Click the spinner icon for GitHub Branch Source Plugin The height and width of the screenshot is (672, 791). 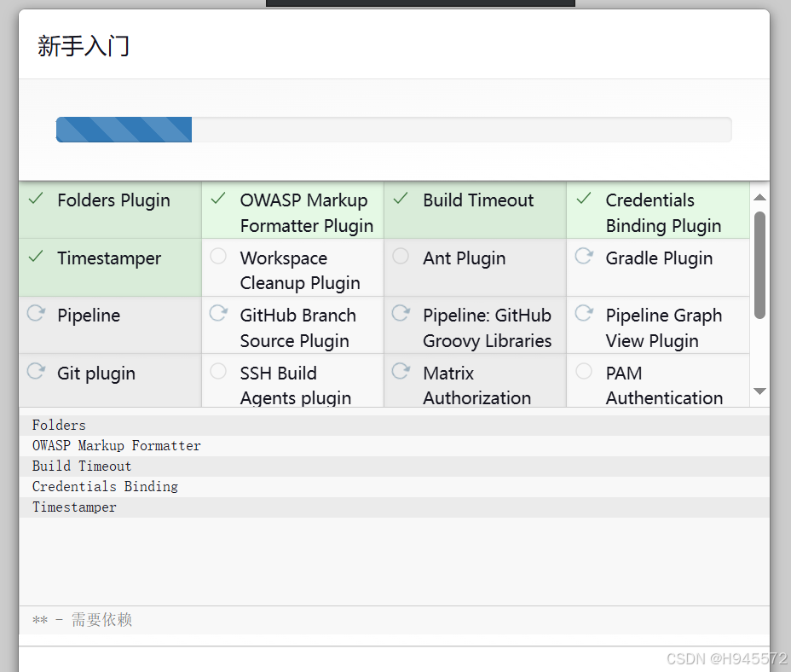pos(219,313)
